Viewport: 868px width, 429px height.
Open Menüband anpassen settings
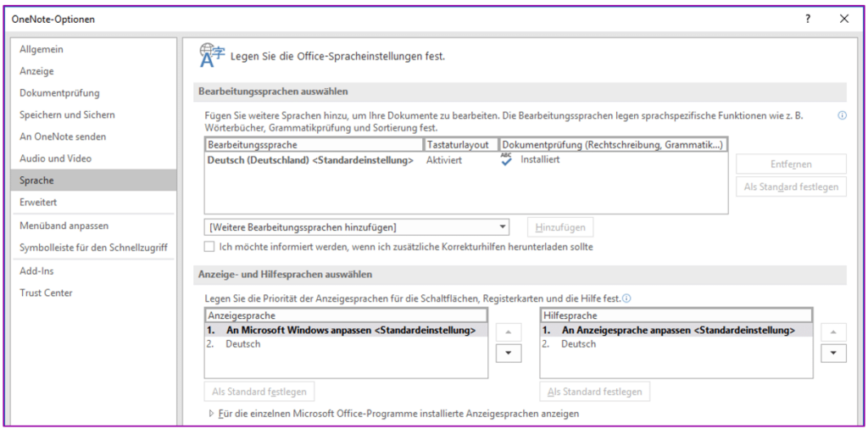[x=94, y=226]
